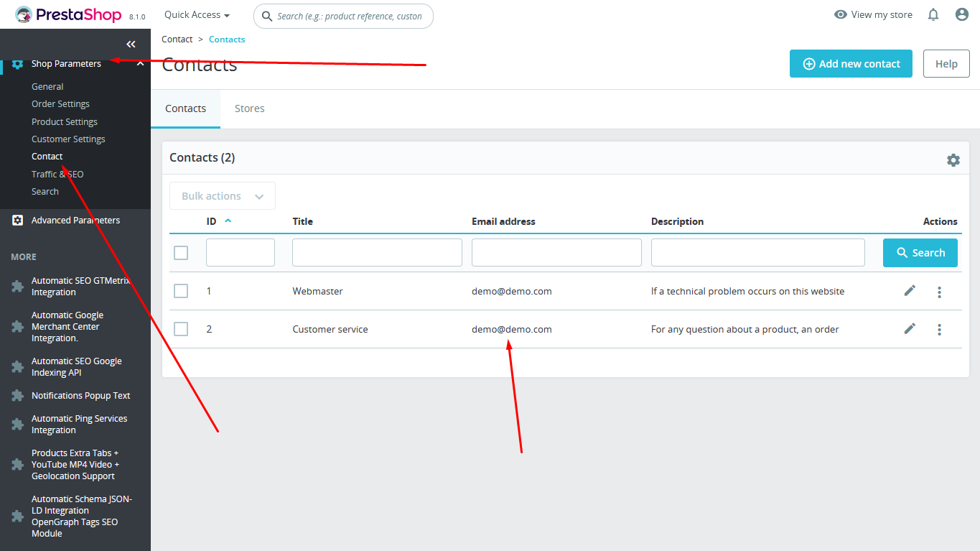Open Traffic & SEO in the sidebar
980x551 pixels.
[x=57, y=175]
